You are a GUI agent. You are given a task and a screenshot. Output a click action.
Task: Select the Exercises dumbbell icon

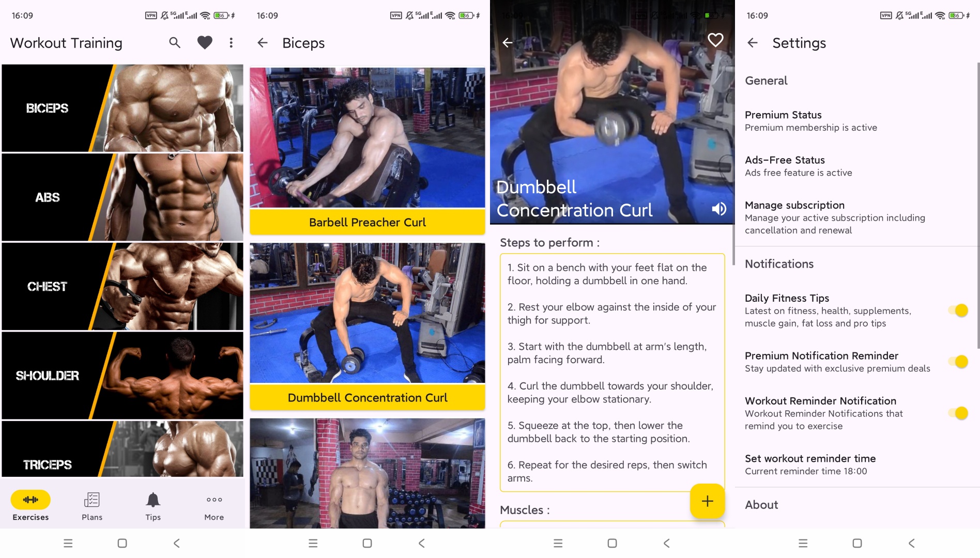30,500
